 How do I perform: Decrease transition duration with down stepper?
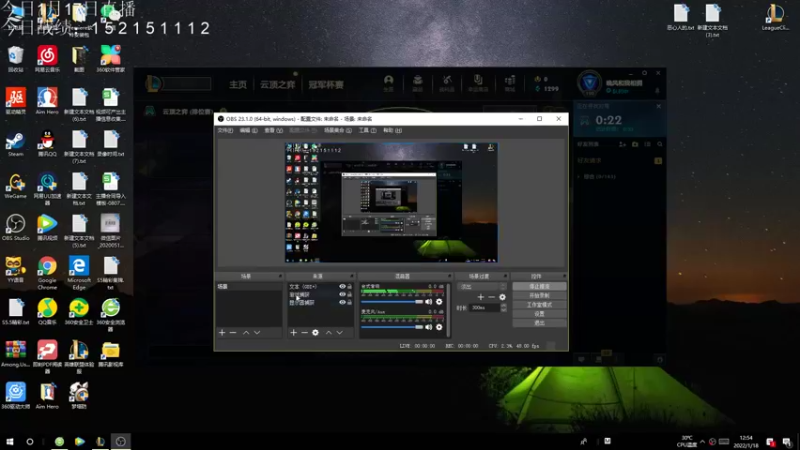click(504, 310)
